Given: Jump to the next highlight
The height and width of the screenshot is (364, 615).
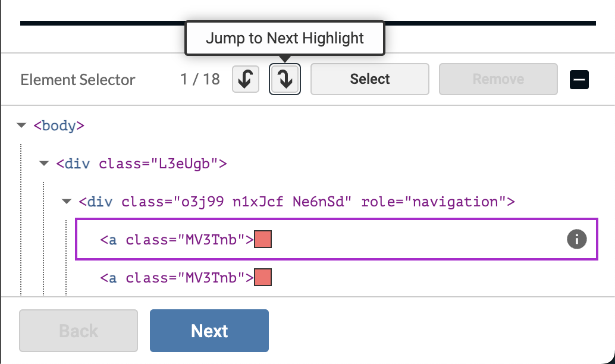Looking at the screenshot, I should coord(285,80).
